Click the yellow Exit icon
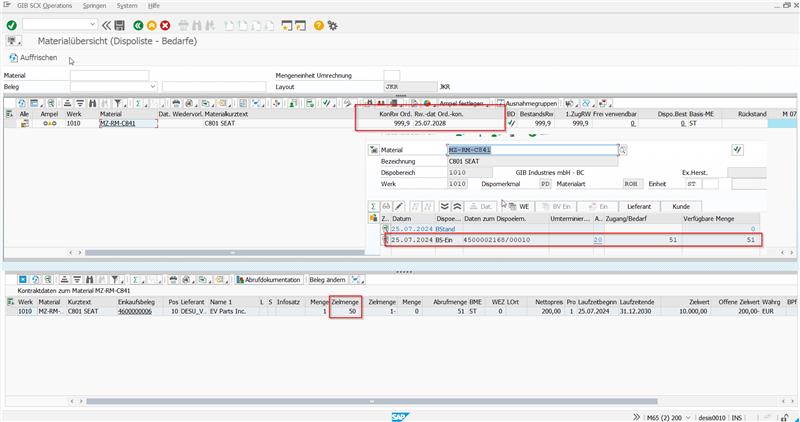Screen dimensions: 800x422 [151, 24]
